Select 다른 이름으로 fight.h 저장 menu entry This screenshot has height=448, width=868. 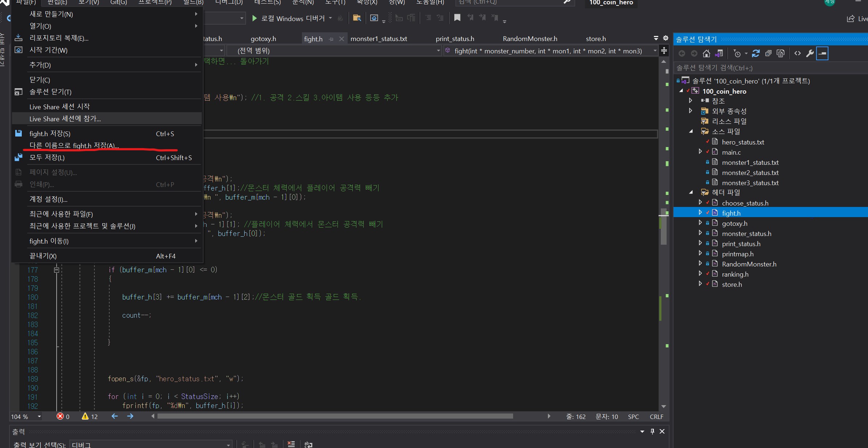point(74,146)
